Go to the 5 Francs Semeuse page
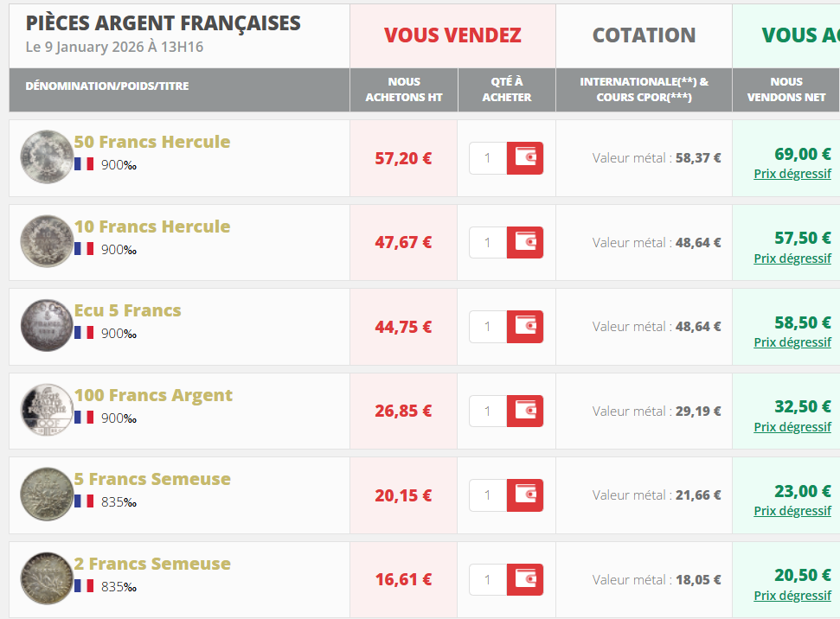 click(152, 479)
